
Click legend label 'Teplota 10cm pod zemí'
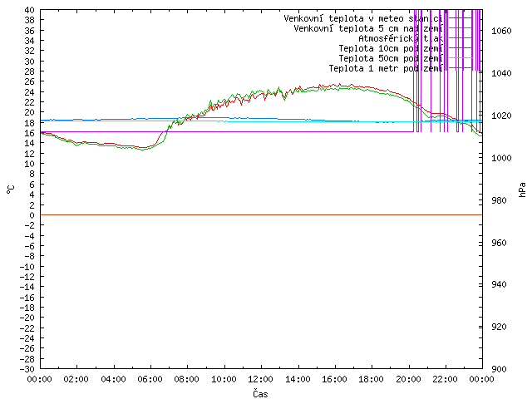[x=391, y=48]
